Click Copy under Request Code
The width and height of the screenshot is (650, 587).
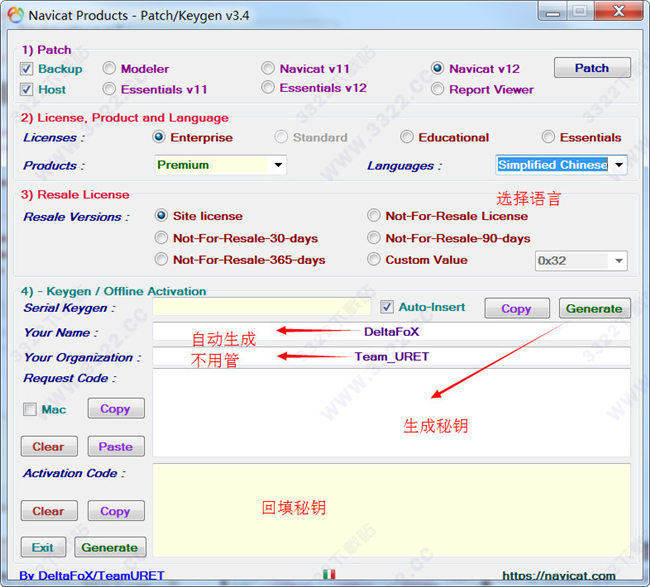[x=116, y=409]
